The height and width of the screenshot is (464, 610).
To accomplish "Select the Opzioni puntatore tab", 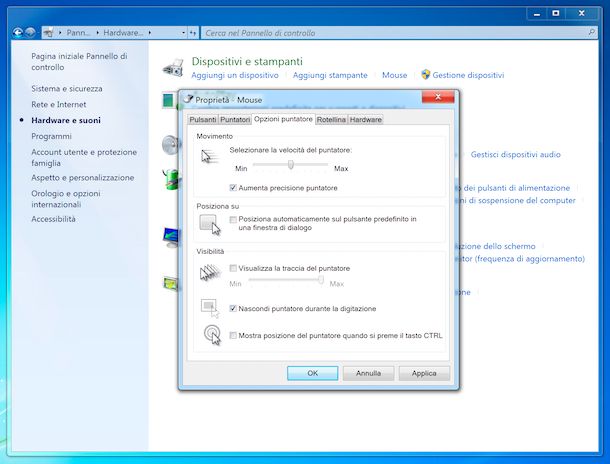I will pyautogui.click(x=283, y=119).
